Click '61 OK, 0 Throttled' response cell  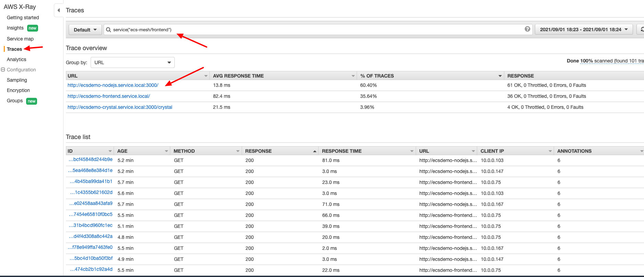(x=547, y=85)
